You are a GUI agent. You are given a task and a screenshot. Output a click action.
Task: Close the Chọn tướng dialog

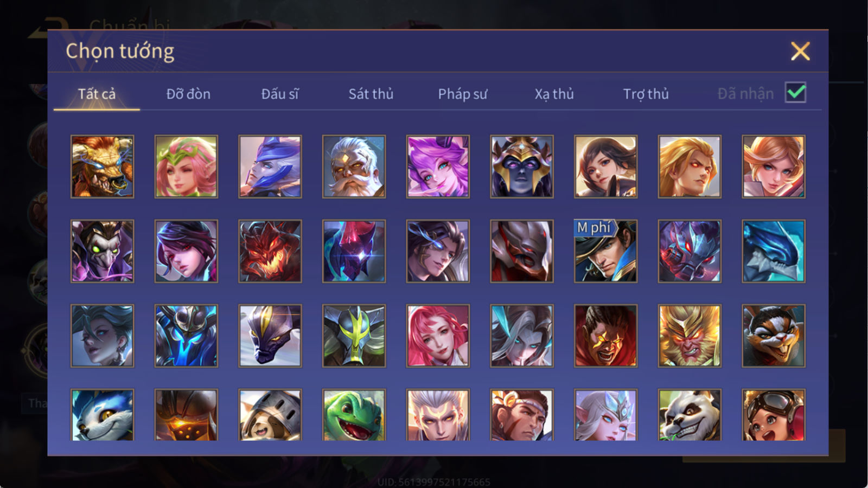800,52
